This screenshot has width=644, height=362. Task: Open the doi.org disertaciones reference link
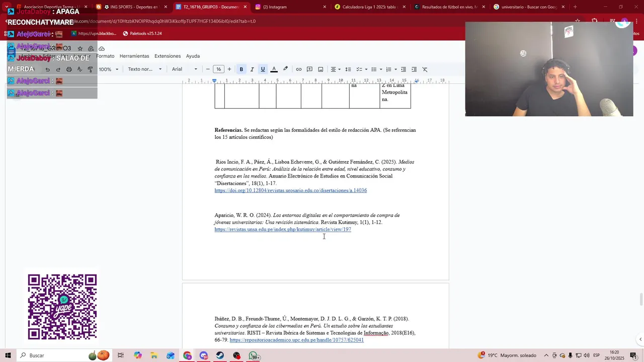click(290, 191)
